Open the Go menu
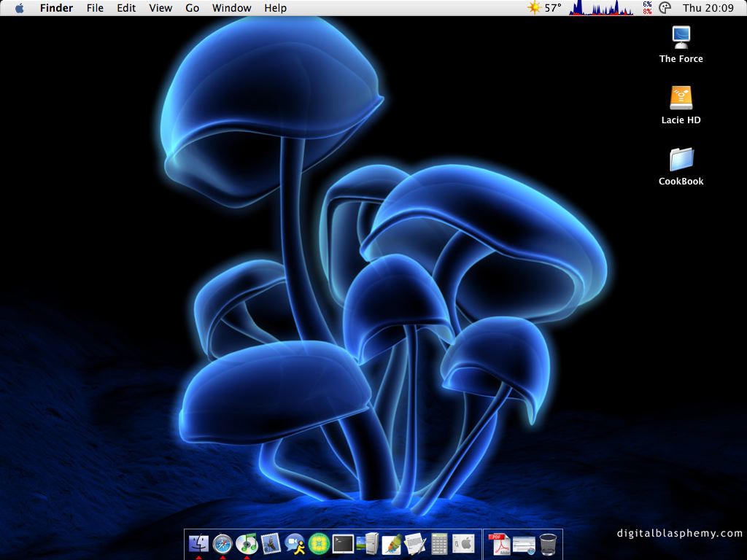Screen dimensions: 747x560 coord(192,8)
